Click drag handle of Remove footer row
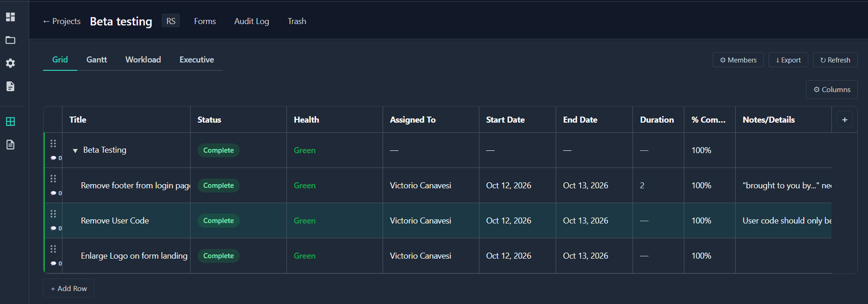This screenshot has width=868, height=304. (53, 179)
